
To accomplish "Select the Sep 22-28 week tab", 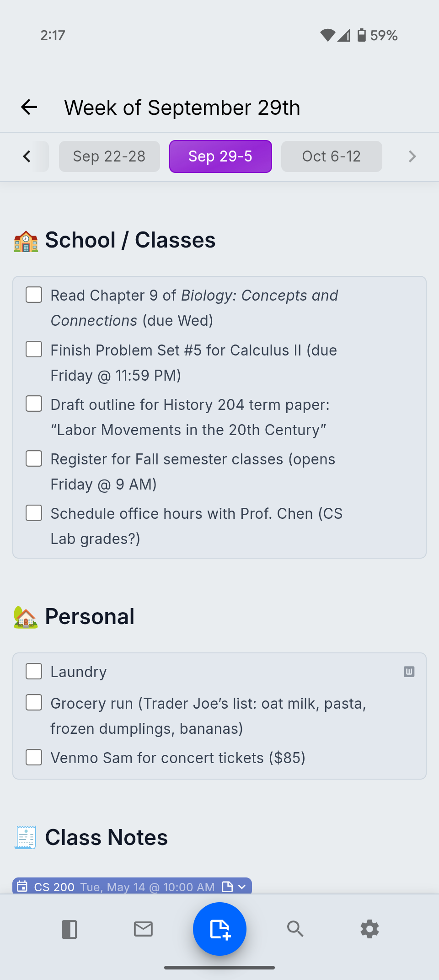I will point(109,156).
